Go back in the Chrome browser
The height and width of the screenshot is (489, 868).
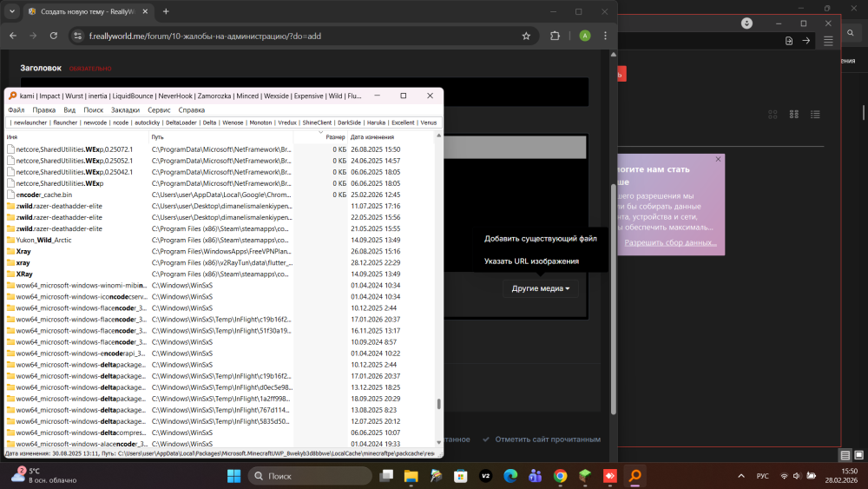pyautogui.click(x=13, y=36)
